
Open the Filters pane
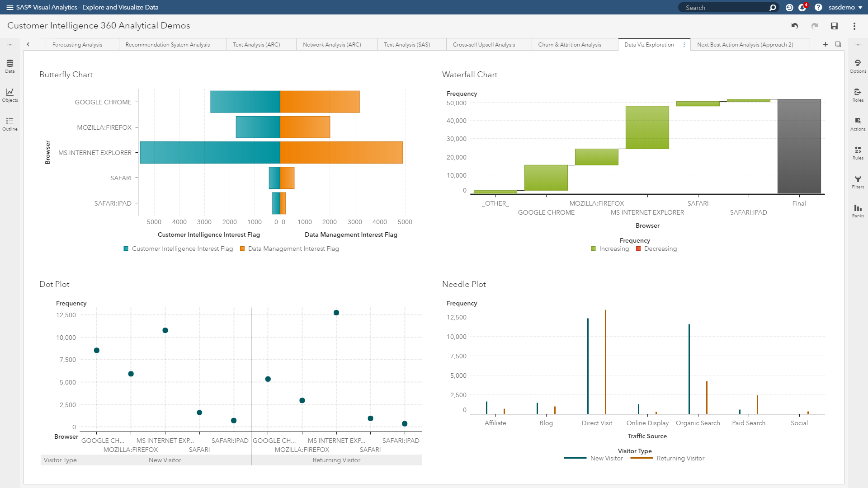point(858,182)
